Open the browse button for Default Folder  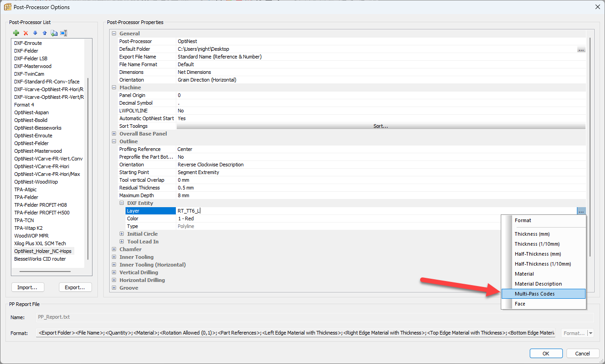point(581,49)
